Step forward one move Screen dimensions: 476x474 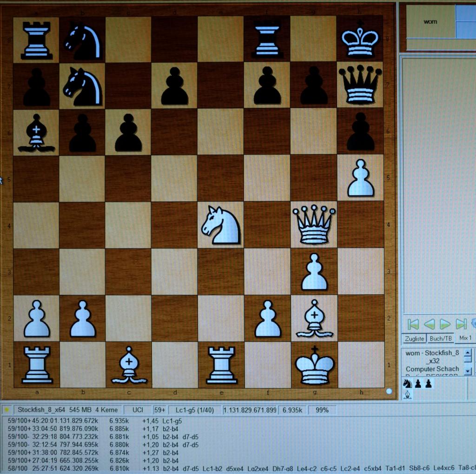[445, 324]
